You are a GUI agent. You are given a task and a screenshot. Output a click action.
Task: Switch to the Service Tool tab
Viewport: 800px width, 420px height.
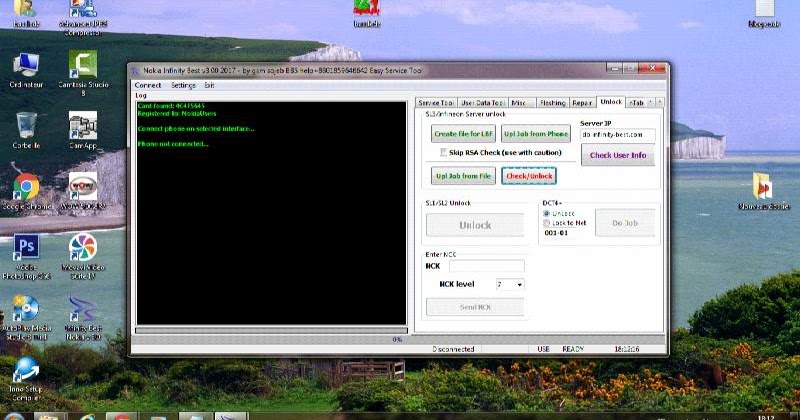pos(436,103)
